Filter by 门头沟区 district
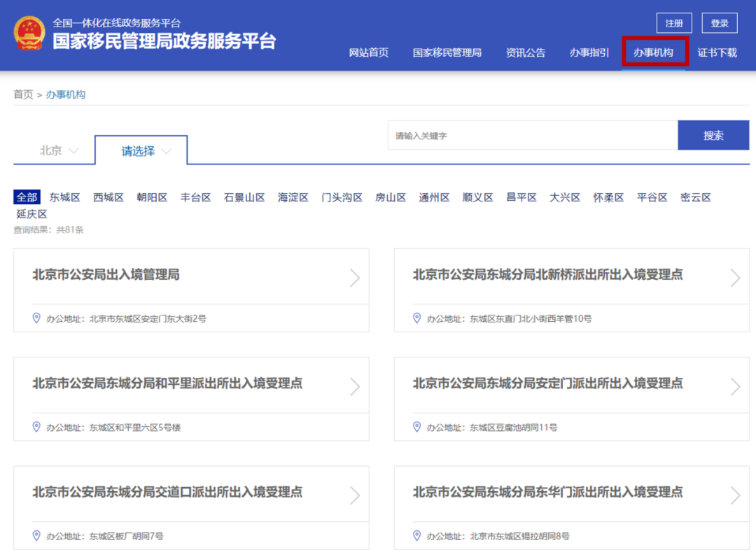Viewport: 756px width, 559px height. click(342, 197)
